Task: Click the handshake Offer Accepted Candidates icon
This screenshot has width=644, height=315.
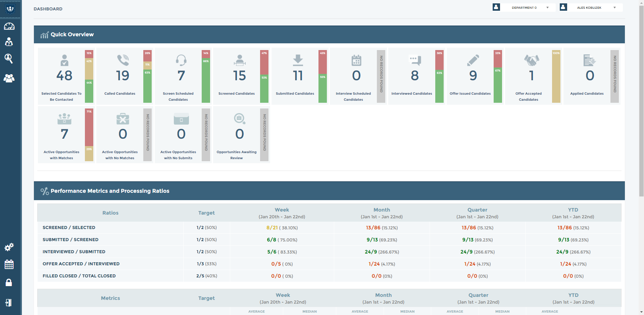Action: (x=531, y=60)
